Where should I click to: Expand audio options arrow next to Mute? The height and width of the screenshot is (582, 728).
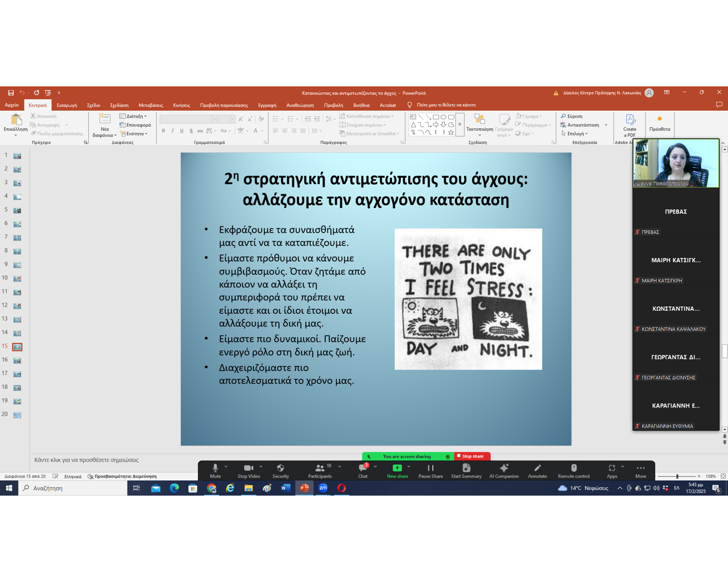[x=226, y=467]
